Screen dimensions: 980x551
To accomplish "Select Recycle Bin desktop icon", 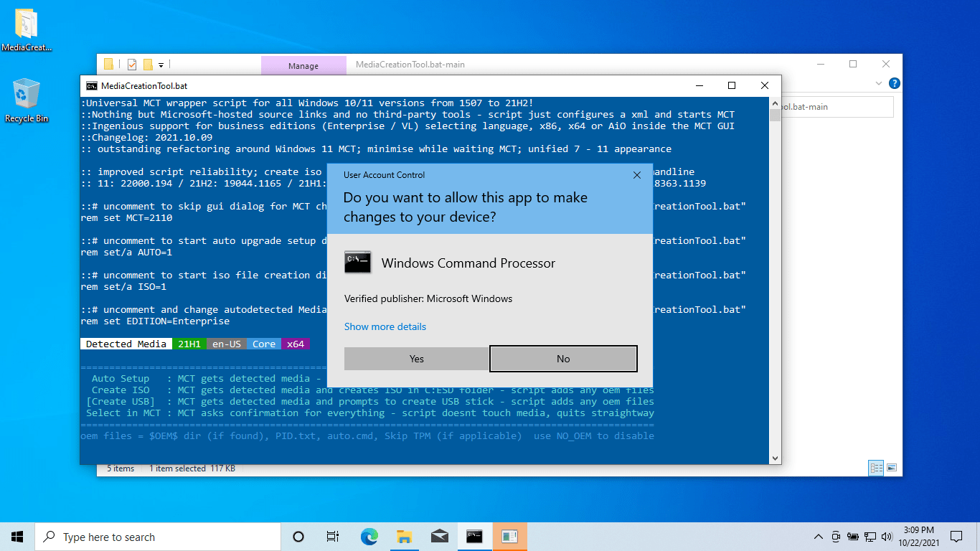I will [x=27, y=101].
